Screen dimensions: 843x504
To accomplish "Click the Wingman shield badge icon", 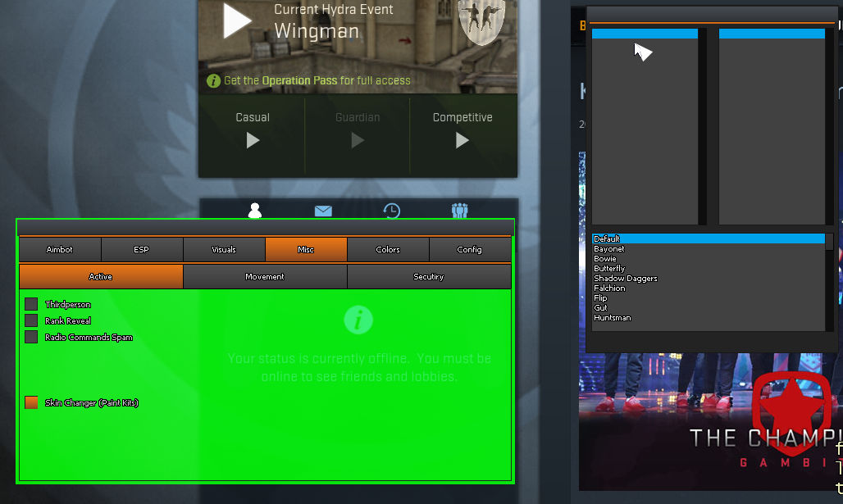I will 481,20.
